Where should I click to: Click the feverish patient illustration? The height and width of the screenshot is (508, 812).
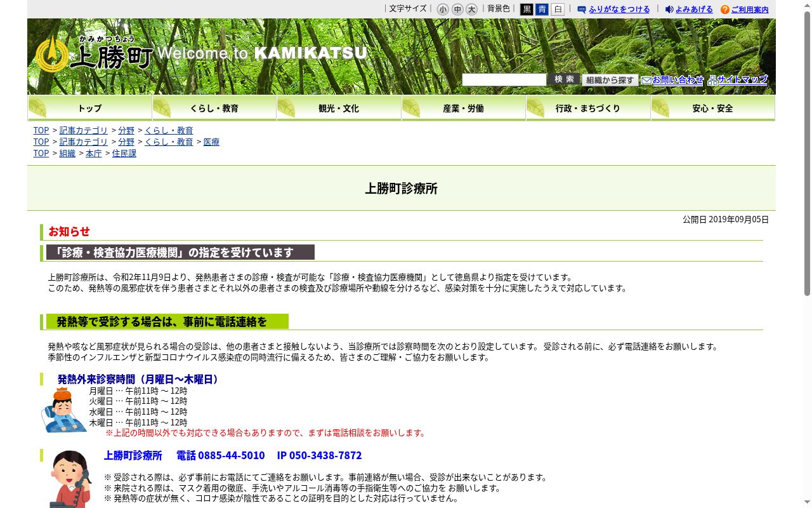tap(63, 410)
